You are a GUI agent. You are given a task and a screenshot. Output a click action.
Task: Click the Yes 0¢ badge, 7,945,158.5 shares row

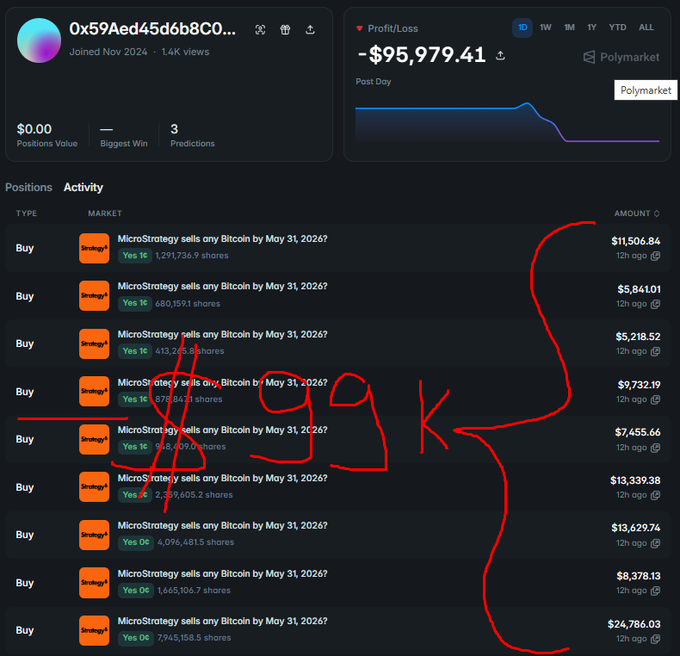coord(136,638)
